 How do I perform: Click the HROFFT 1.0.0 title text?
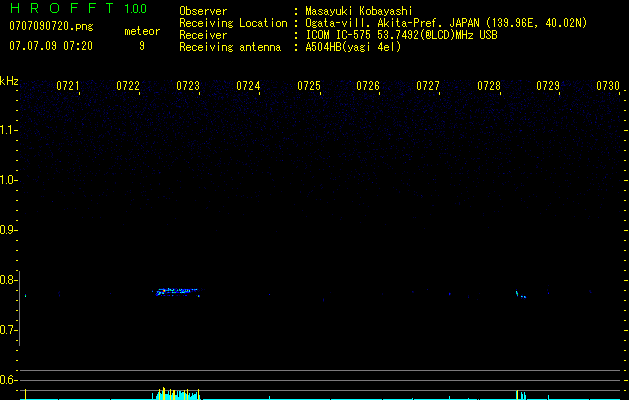click(79, 8)
